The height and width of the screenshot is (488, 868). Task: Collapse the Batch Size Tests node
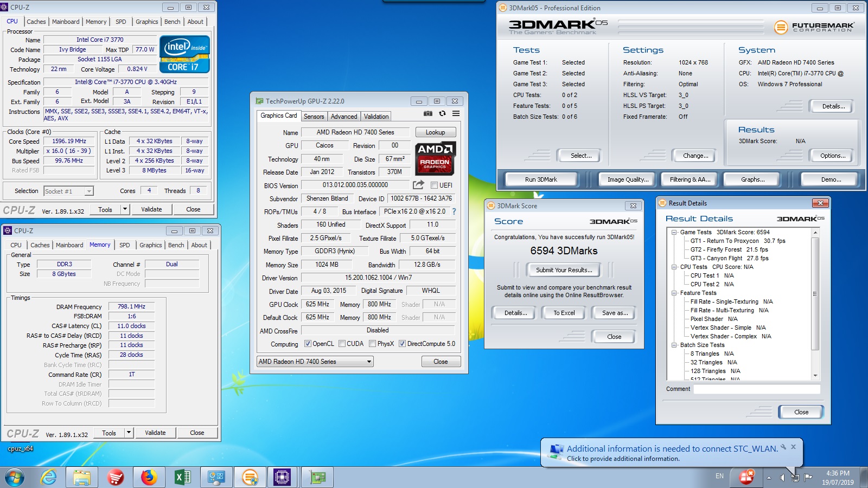coord(674,345)
